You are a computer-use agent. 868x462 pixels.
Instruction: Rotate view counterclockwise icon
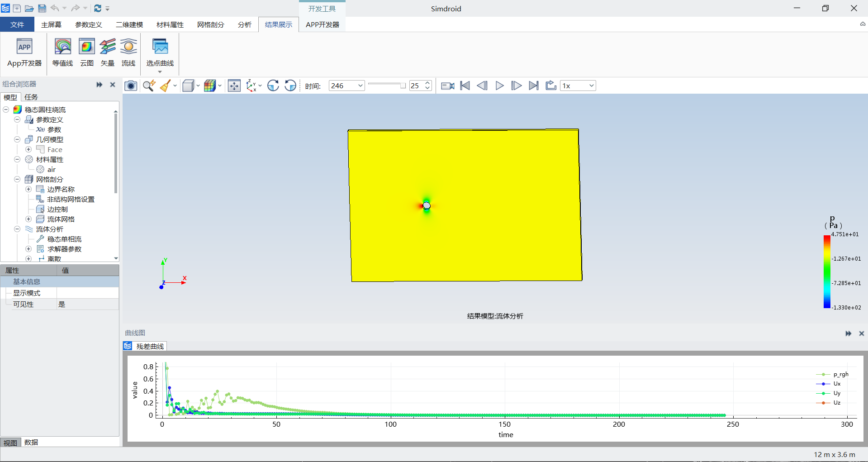coord(290,86)
